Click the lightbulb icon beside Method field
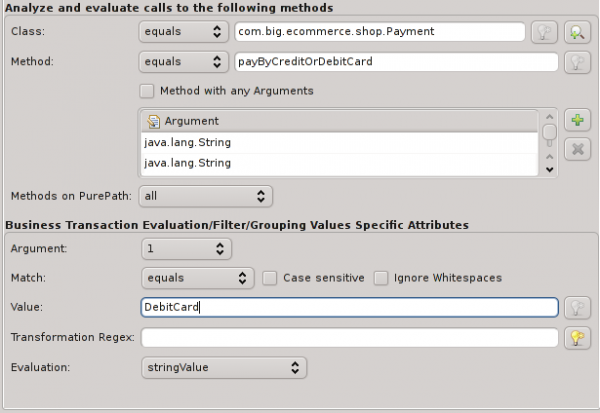 577,62
